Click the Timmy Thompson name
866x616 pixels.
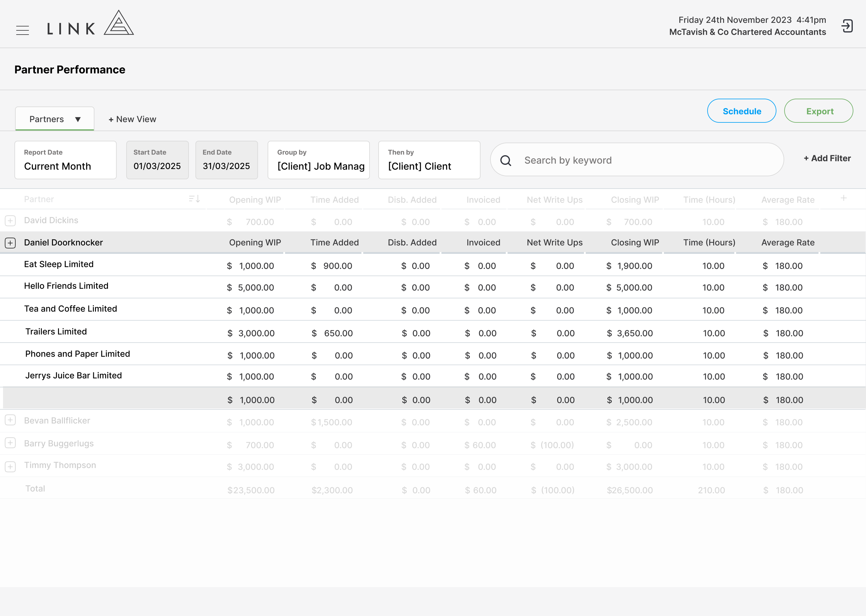pos(60,465)
